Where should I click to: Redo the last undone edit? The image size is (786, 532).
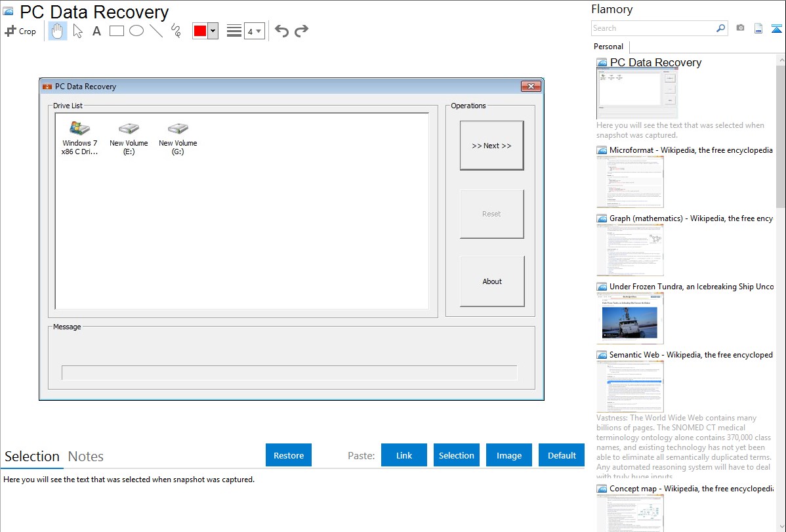click(x=301, y=31)
